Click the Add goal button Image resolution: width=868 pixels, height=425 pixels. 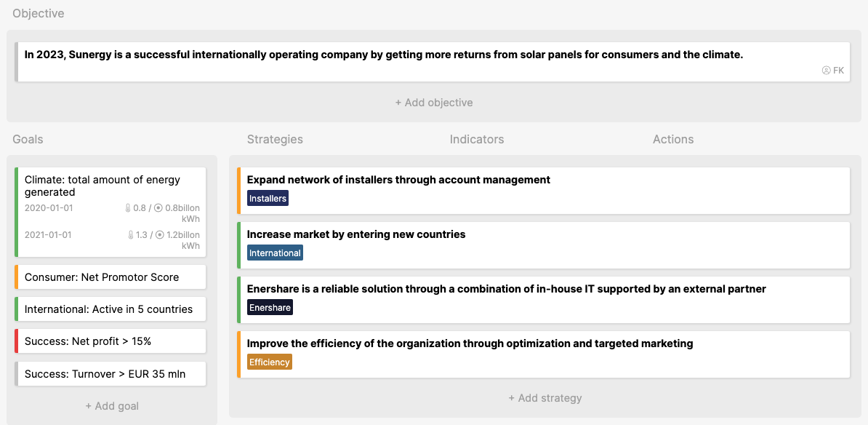tap(112, 406)
